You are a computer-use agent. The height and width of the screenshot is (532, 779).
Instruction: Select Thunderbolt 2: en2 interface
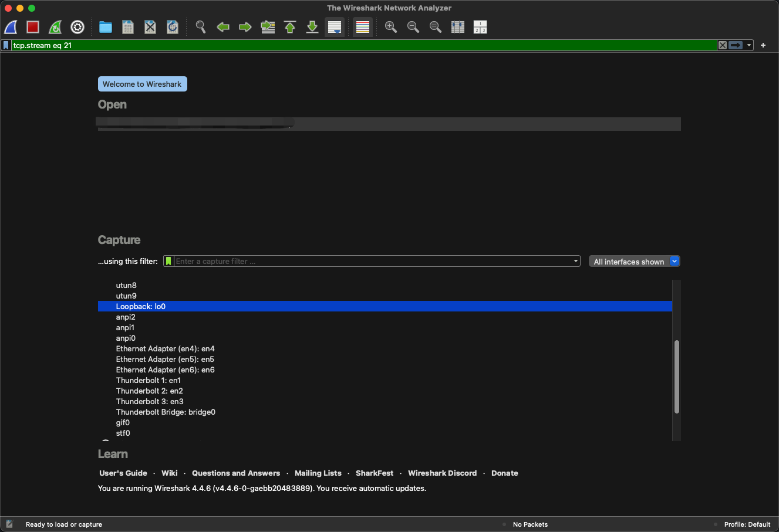tap(385, 391)
